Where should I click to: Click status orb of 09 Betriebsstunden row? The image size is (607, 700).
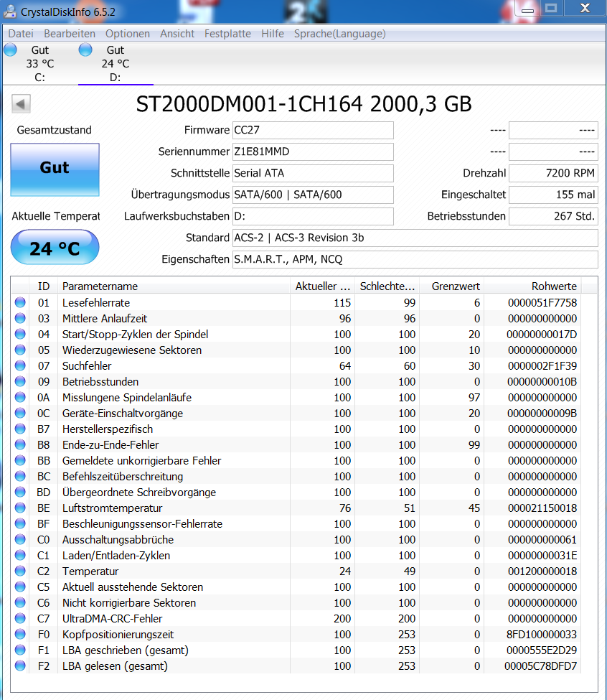click(x=20, y=381)
